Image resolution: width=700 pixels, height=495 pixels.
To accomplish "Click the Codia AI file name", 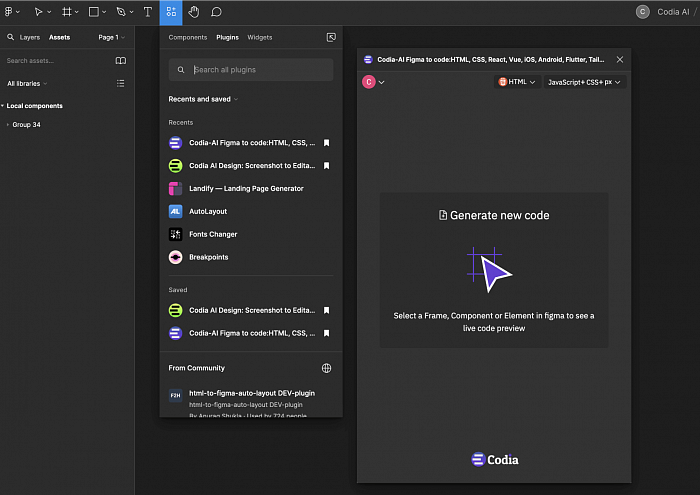I will click(x=673, y=12).
